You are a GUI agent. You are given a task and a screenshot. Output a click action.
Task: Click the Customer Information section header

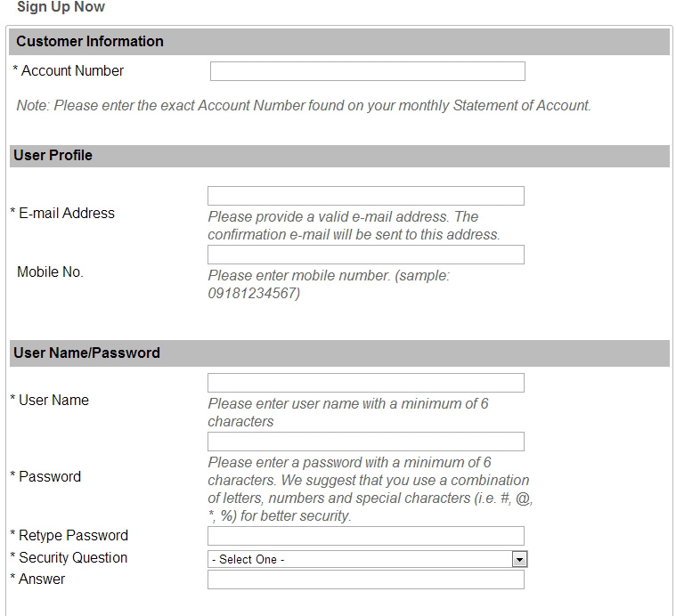click(90, 42)
